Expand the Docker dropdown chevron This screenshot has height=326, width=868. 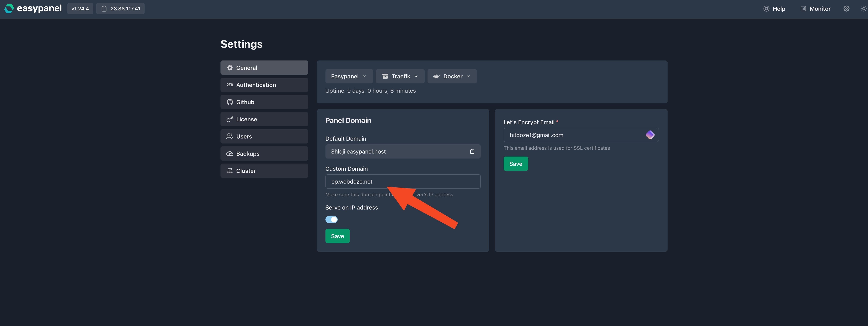pyautogui.click(x=468, y=76)
